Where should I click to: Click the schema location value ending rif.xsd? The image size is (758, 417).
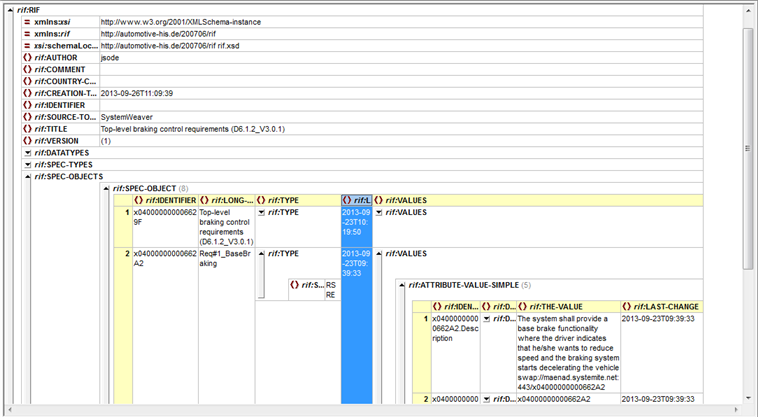(170, 46)
